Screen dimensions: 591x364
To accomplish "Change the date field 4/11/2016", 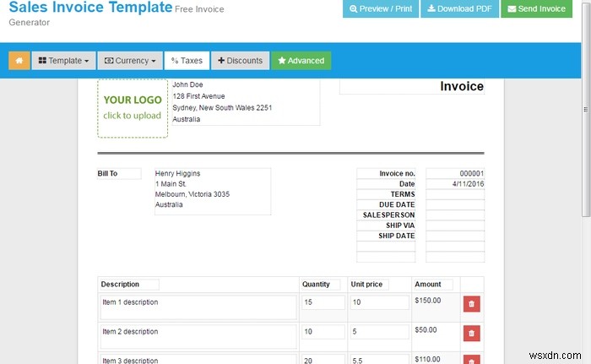I will pos(455,184).
